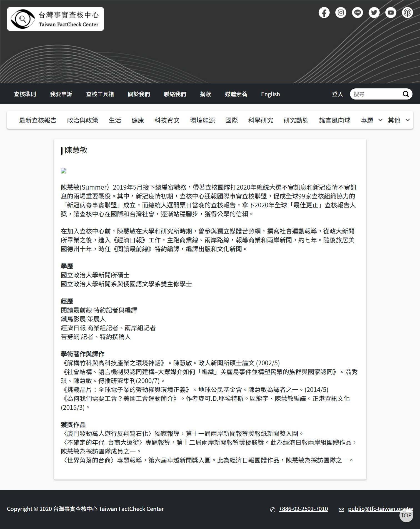Screen dimensions: 420x529
Task: Go to 政治與政策 category
Action: click(x=83, y=120)
